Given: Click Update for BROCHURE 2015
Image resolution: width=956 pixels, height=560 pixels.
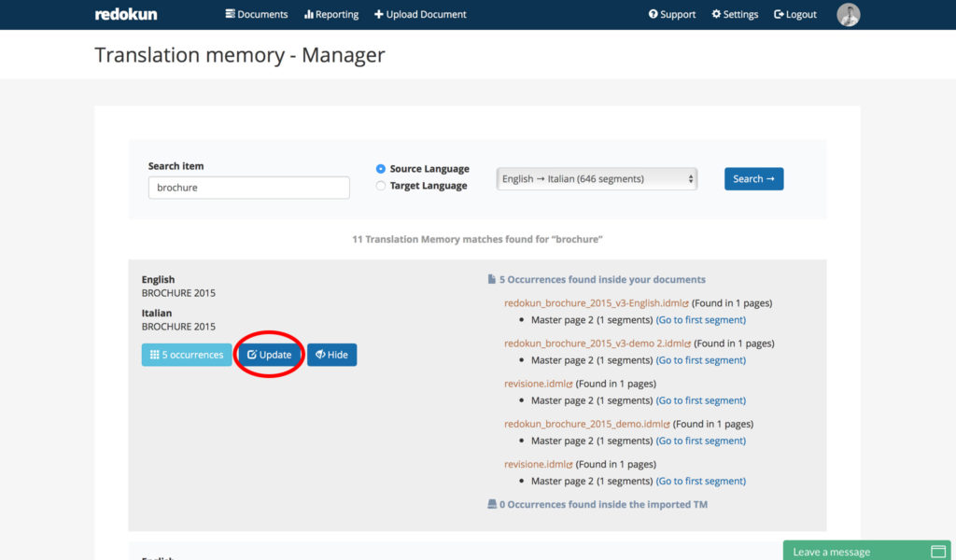Looking at the screenshot, I should [269, 355].
